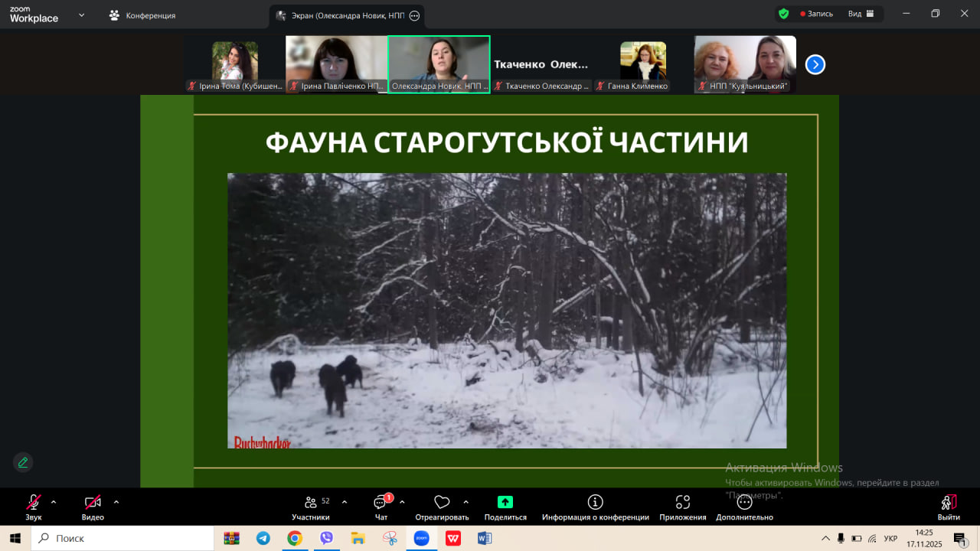Click the green annotation pencil icon
Screen dimensions: 980x551
coord(23,462)
